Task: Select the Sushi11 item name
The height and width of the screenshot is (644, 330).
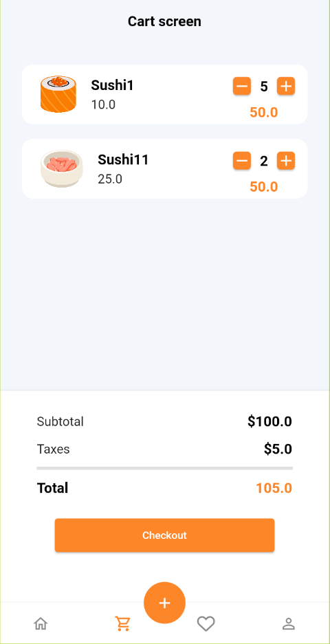Action: [x=123, y=159]
